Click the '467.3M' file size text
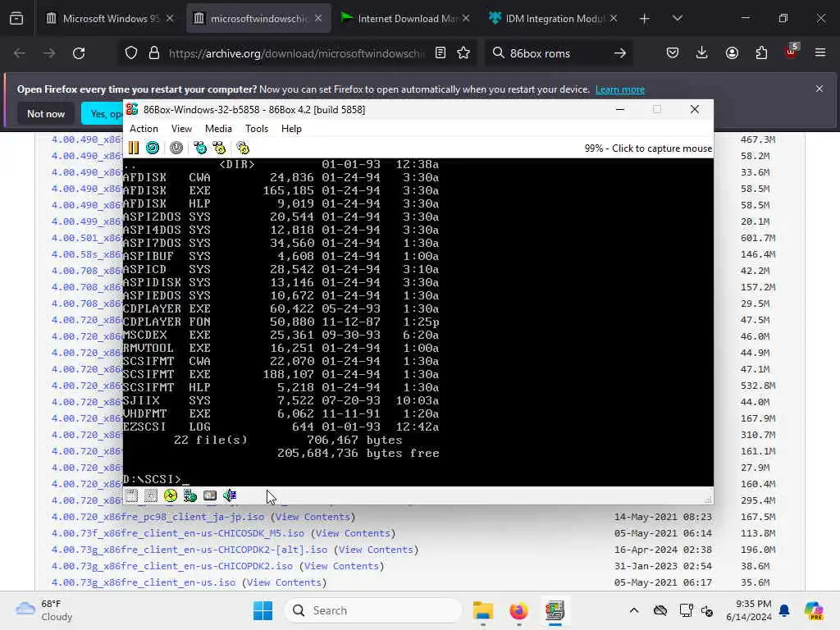 (x=758, y=139)
